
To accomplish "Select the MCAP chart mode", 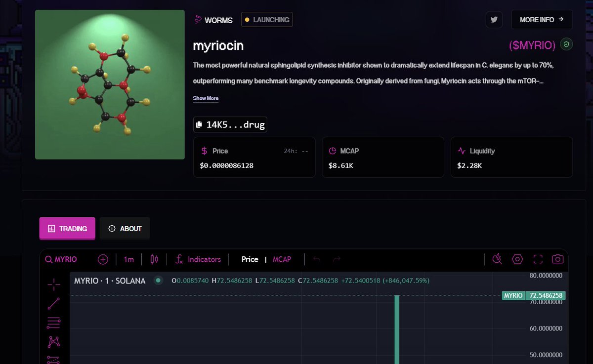I will pos(282,259).
